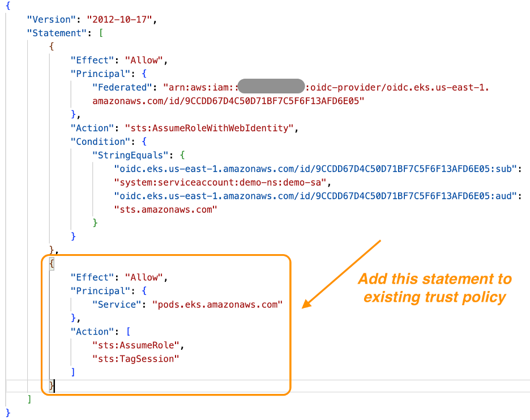Click the green closing bracket of Statement array

(30, 399)
